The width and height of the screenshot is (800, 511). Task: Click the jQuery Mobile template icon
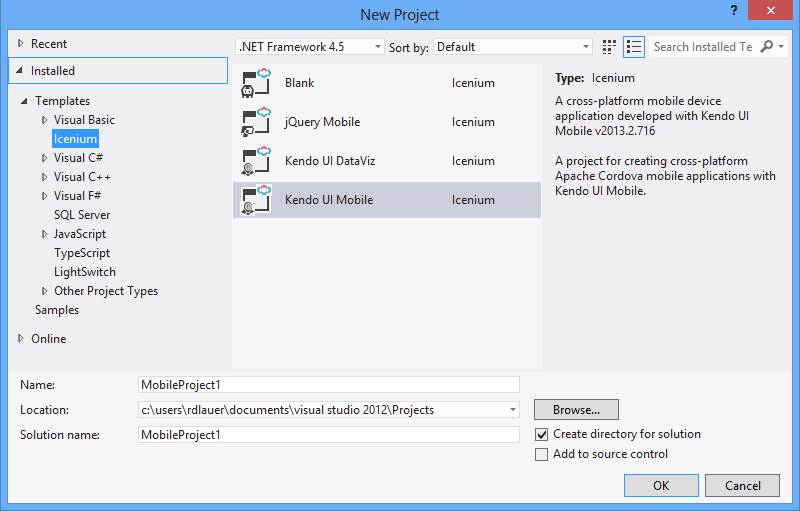(x=256, y=122)
